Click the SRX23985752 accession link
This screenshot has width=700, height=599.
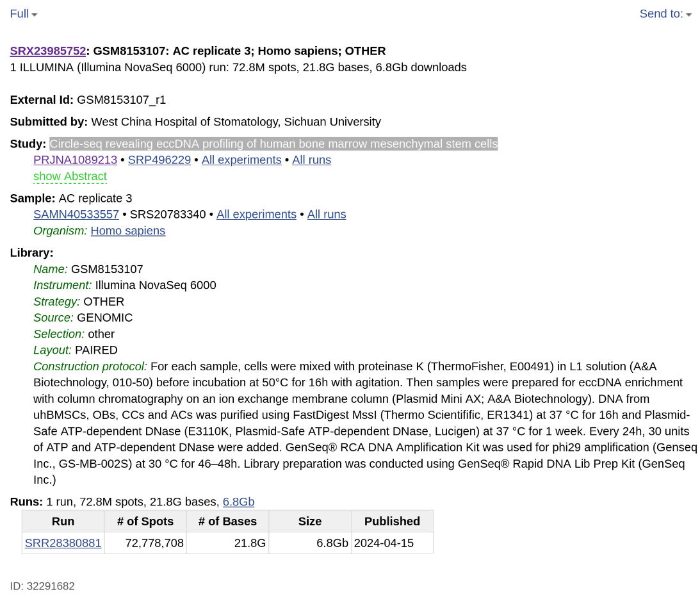[x=48, y=51]
